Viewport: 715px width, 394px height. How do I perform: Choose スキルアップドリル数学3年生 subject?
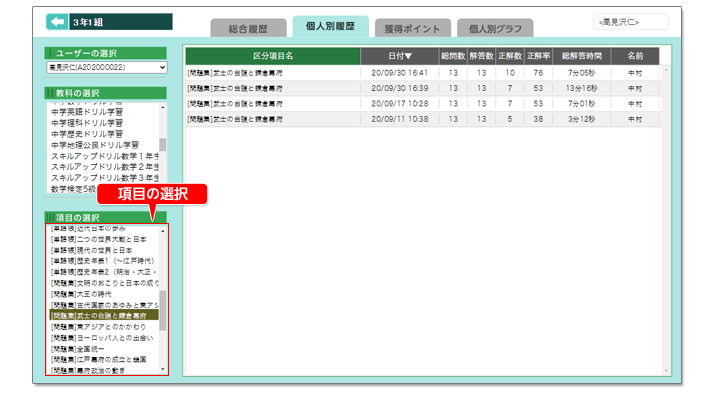105,178
